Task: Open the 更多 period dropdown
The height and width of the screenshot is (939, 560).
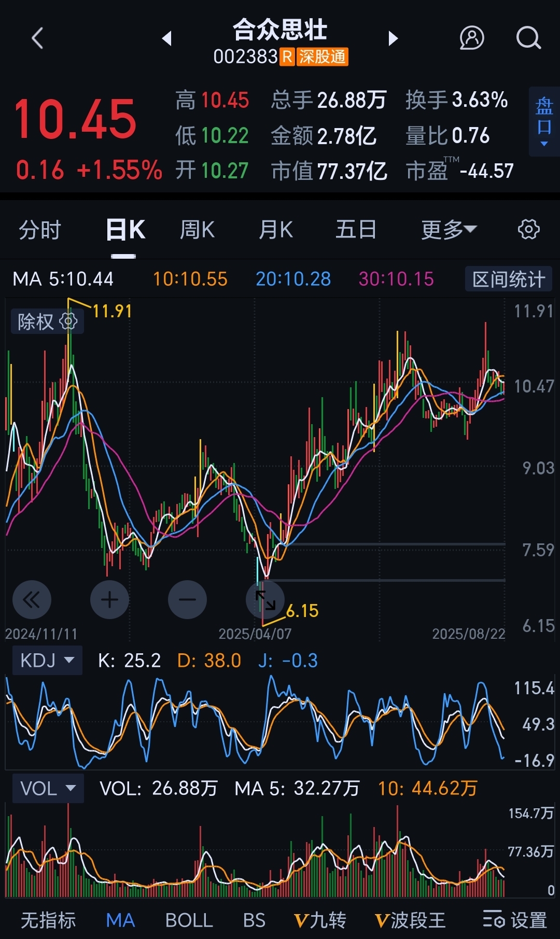Action: [449, 229]
